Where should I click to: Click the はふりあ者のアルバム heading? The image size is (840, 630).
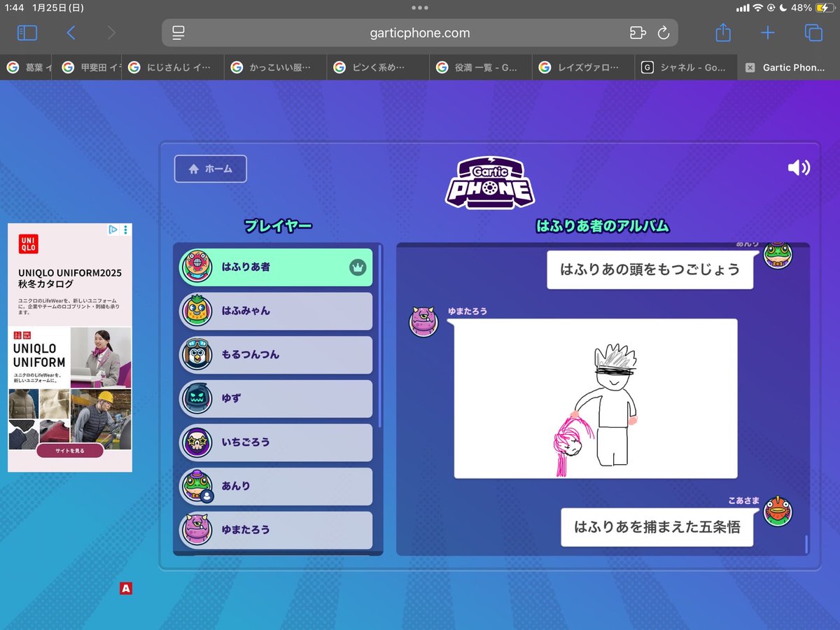click(x=603, y=225)
